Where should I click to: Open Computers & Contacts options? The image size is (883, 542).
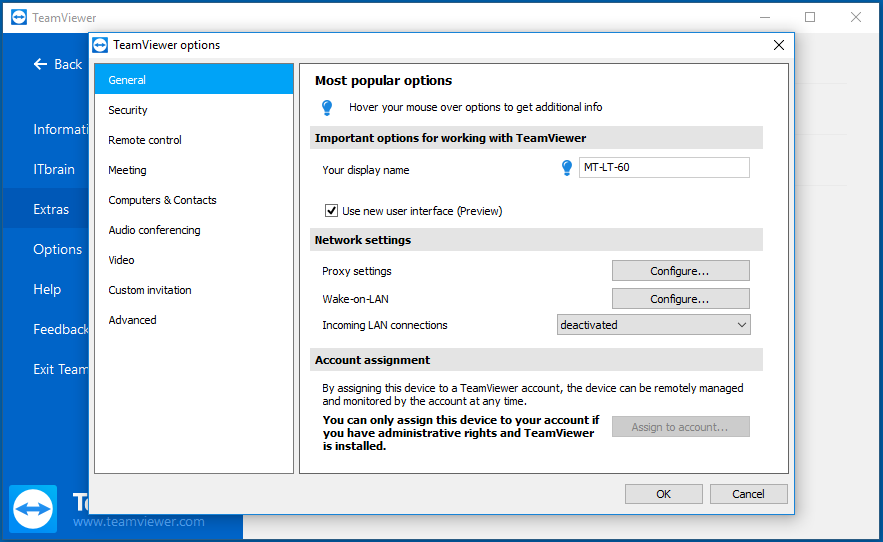(194, 200)
